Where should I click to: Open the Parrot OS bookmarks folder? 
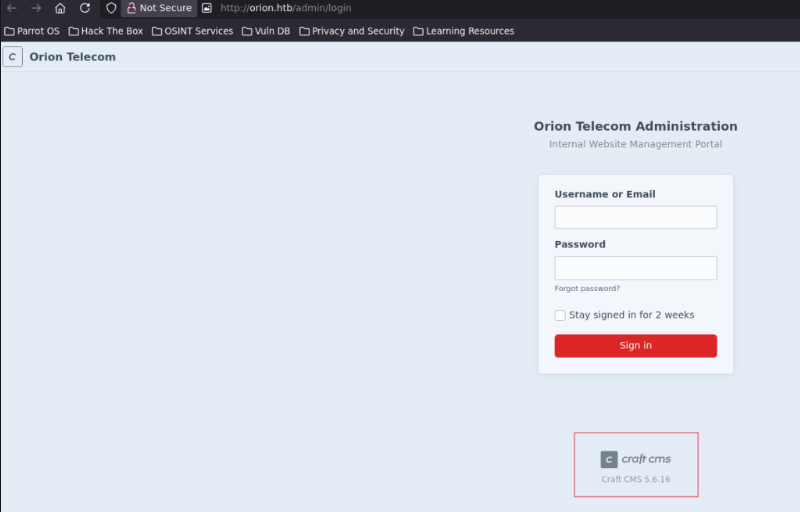coord(32,31)
